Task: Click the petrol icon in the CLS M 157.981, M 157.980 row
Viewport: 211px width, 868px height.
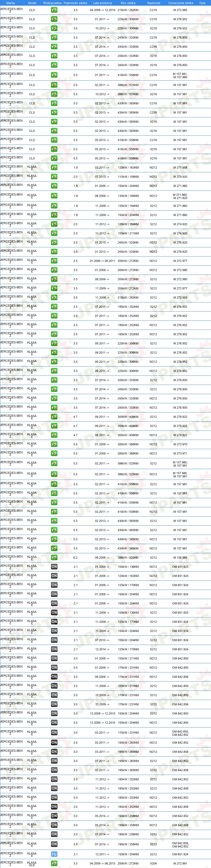Action: point(54,75)
